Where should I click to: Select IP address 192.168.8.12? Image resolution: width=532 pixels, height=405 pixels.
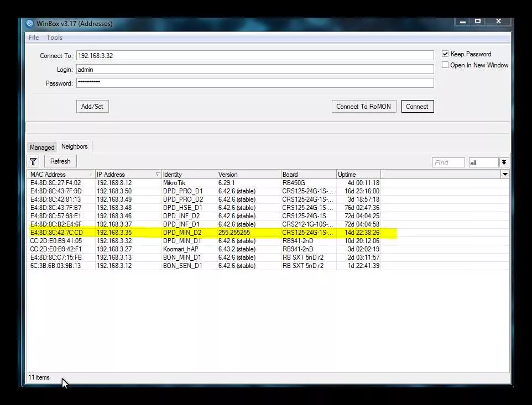point(114,183)
